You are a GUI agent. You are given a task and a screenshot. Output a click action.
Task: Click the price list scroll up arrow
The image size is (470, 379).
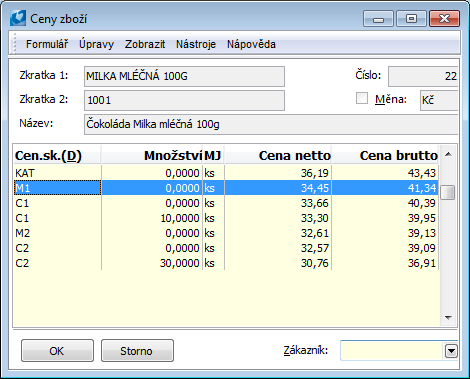pos(448,154)
